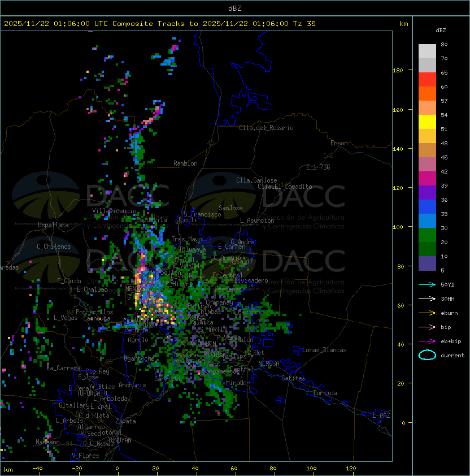Click the cyan ellipse 'current' legend icon
The width and height of the screenshot is (470, 476).
[x=427, y=355]
